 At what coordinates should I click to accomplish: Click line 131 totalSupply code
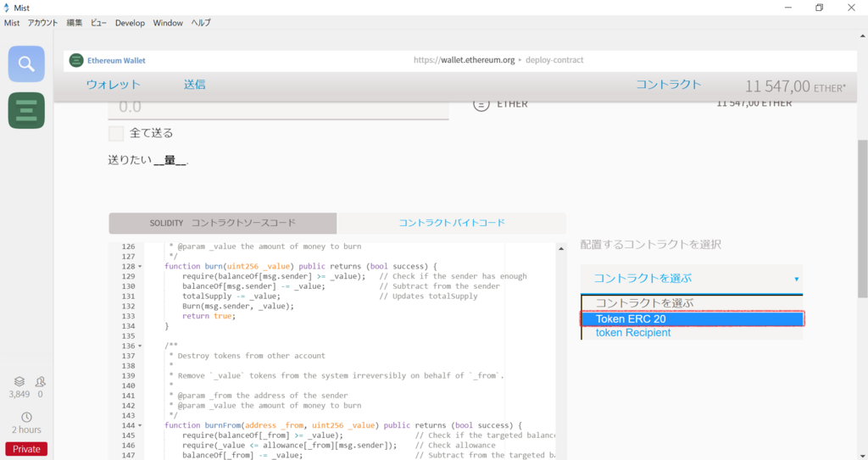click(x=231, y=297)
